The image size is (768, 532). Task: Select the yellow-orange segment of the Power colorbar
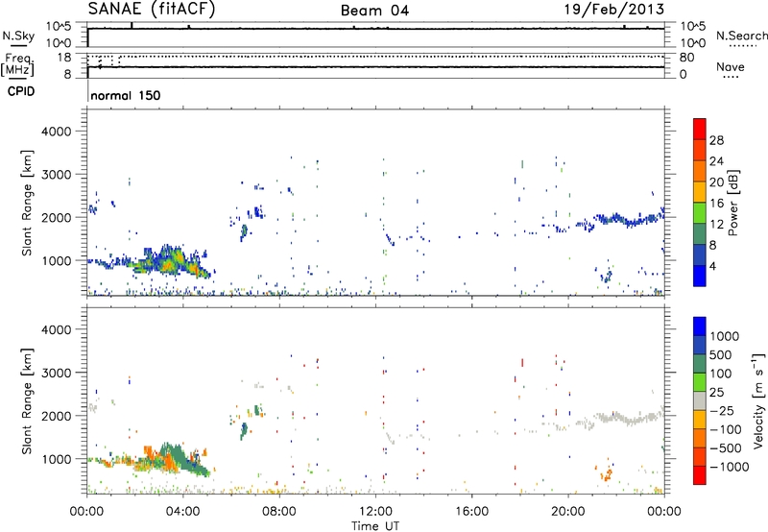coord(700,192)
